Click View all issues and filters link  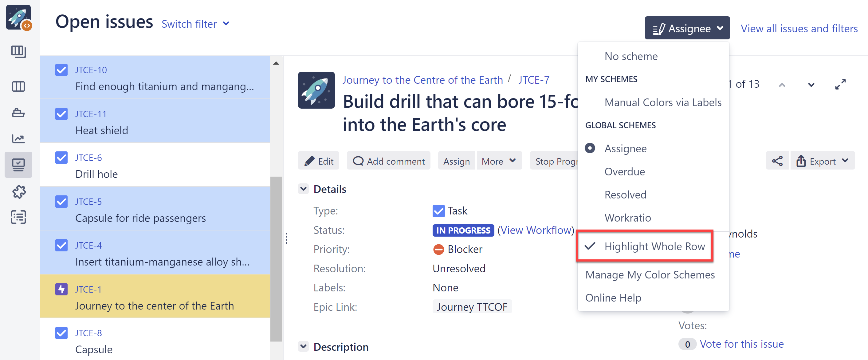click(x=799, y=28)
